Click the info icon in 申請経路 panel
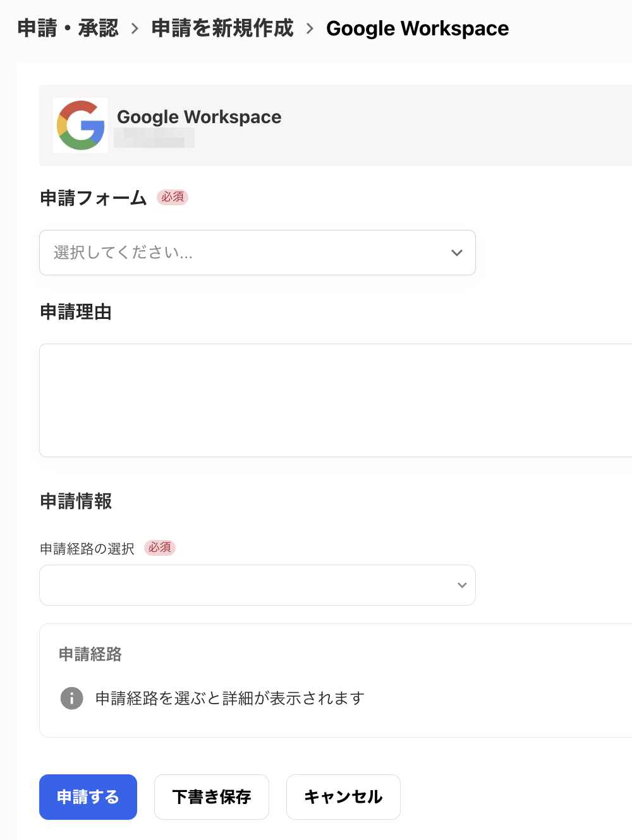 [71, 698]
